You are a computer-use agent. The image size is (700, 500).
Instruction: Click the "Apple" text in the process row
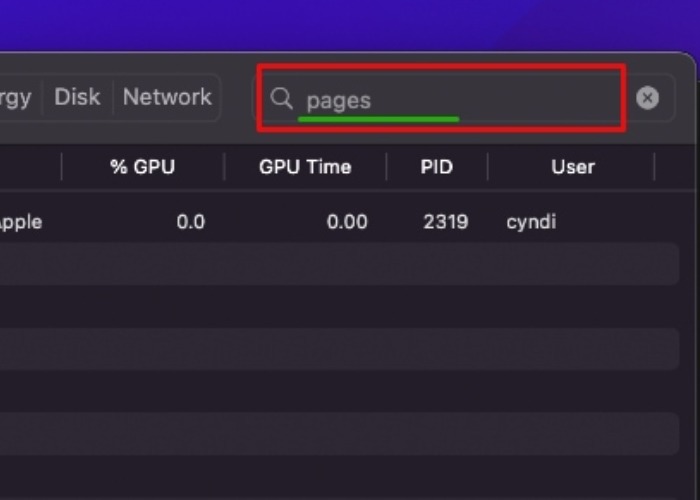[20, 222]
